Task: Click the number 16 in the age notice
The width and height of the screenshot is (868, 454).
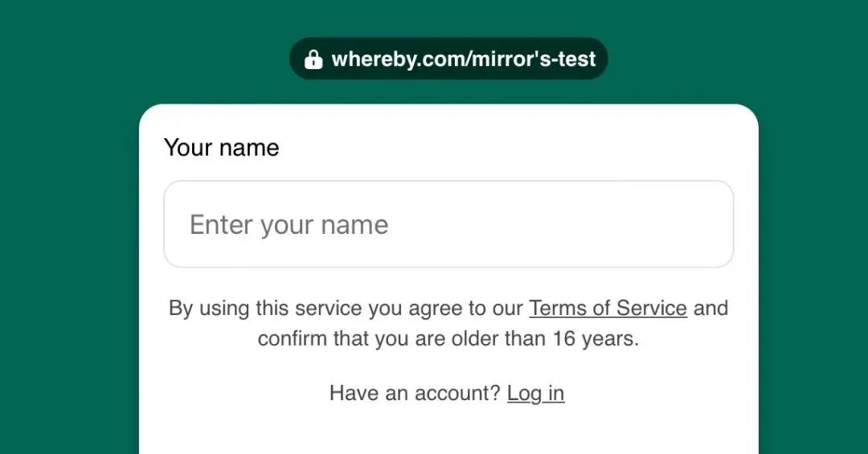Action: pyautogui.click(x=564, y=338)
